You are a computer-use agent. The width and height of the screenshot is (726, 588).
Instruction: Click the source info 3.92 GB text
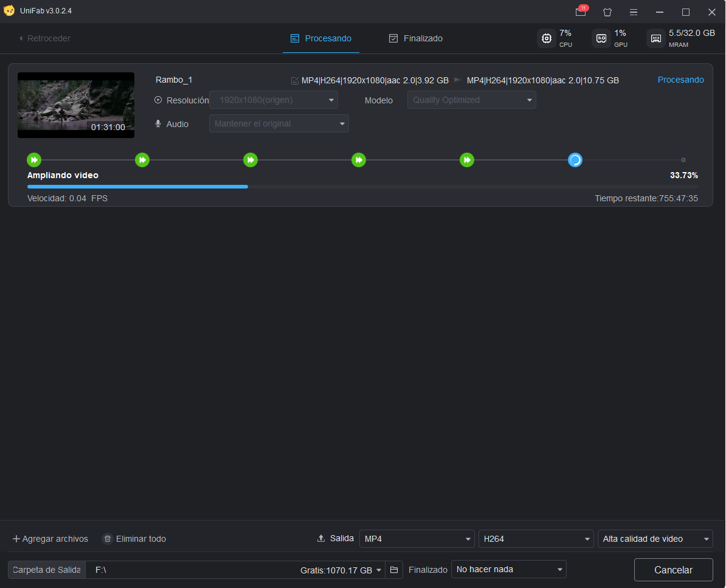375,80
